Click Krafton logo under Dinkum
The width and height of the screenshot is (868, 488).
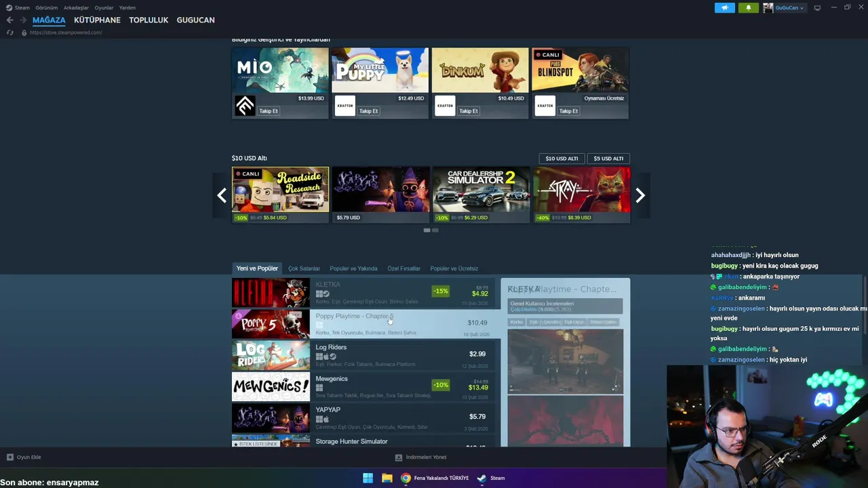point(445,106)
